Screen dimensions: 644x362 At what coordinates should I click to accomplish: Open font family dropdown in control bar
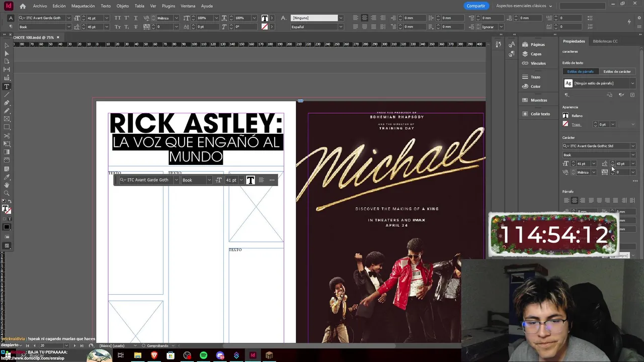pos(68,18)
